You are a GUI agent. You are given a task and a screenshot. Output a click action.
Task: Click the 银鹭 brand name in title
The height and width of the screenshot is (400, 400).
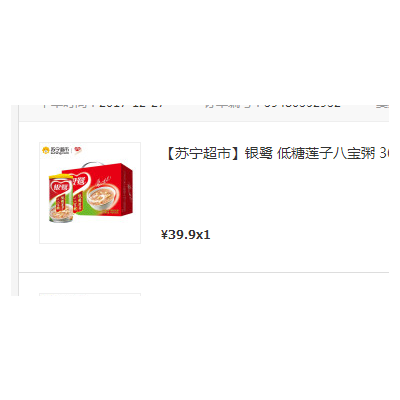pos(259,153)
